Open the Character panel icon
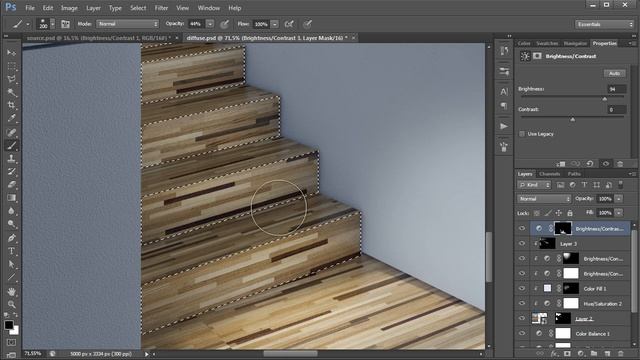The width and height of the screenshot is (640, 360). (x=504, y=92)
